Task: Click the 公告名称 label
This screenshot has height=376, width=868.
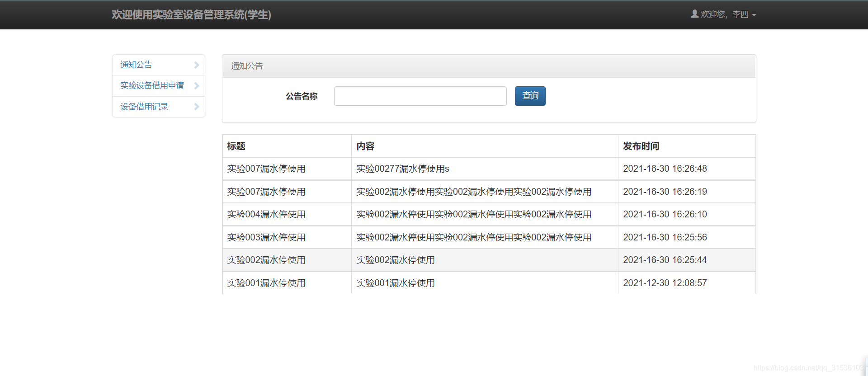Action: 302,96
